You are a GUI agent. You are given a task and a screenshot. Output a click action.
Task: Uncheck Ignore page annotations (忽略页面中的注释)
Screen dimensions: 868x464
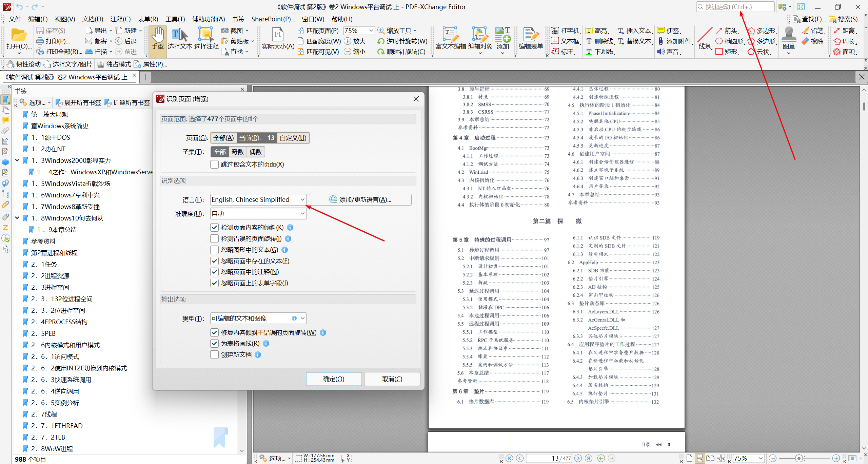214,272
